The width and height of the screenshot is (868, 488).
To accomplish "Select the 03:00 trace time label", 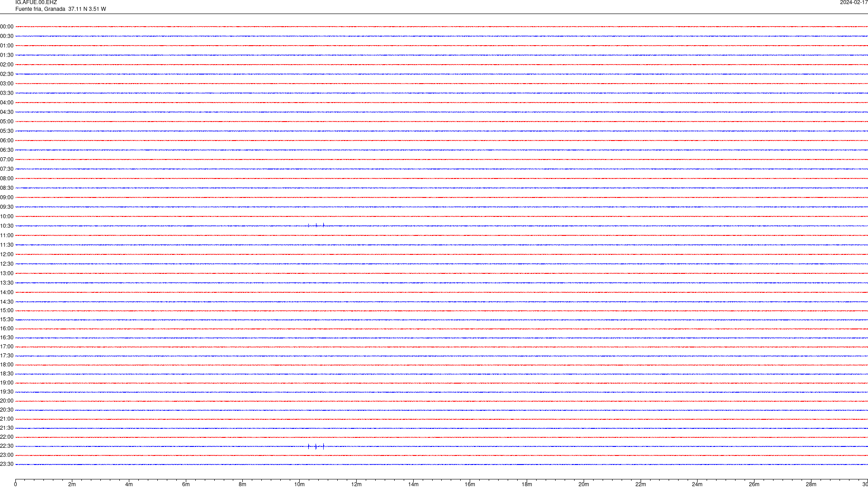I will (7, 84).
